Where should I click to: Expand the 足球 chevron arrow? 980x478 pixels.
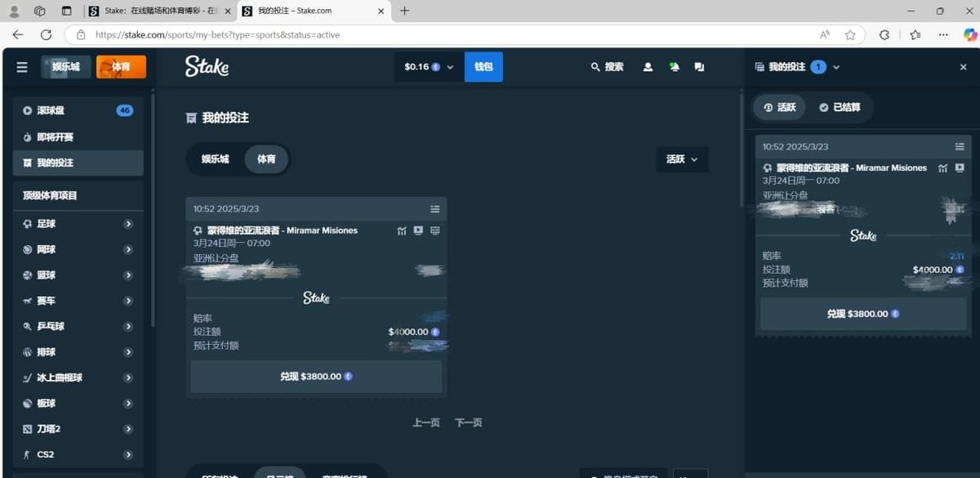[128, 224]
